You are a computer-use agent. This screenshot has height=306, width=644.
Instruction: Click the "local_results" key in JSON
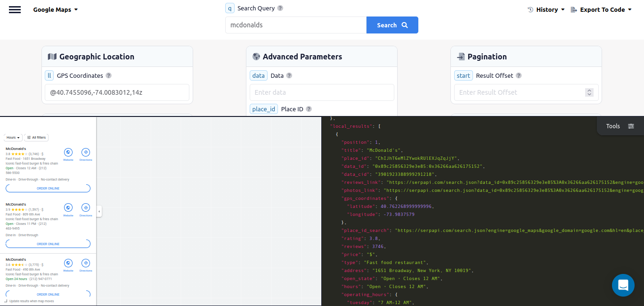click(351, 126)
